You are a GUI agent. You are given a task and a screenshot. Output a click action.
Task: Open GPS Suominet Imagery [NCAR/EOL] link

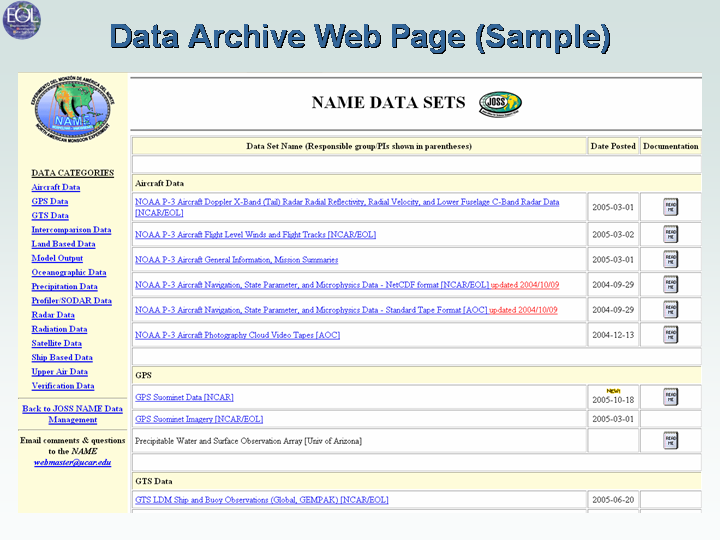(199, 419)
